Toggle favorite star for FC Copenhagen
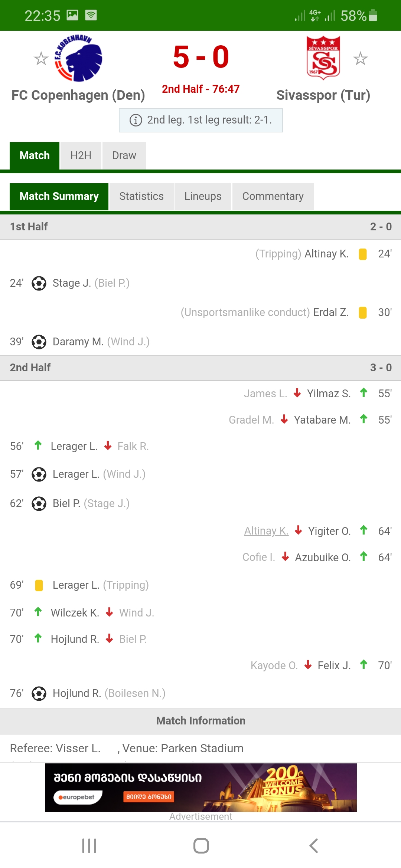 (41, 59)
